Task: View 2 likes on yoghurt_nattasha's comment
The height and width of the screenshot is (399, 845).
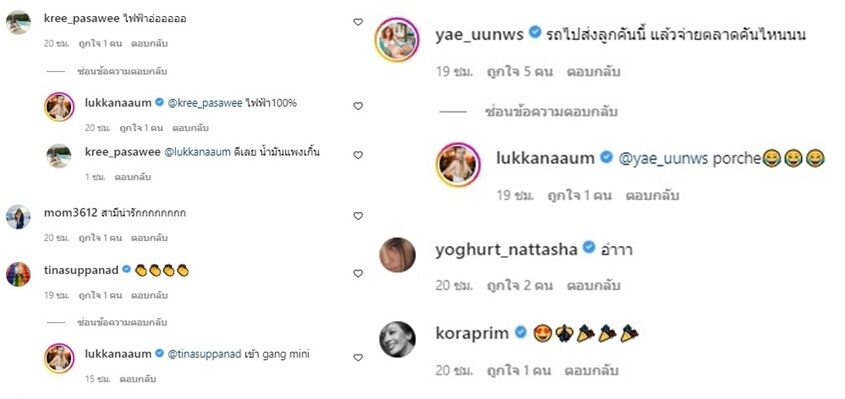Action: pos(520,285)
